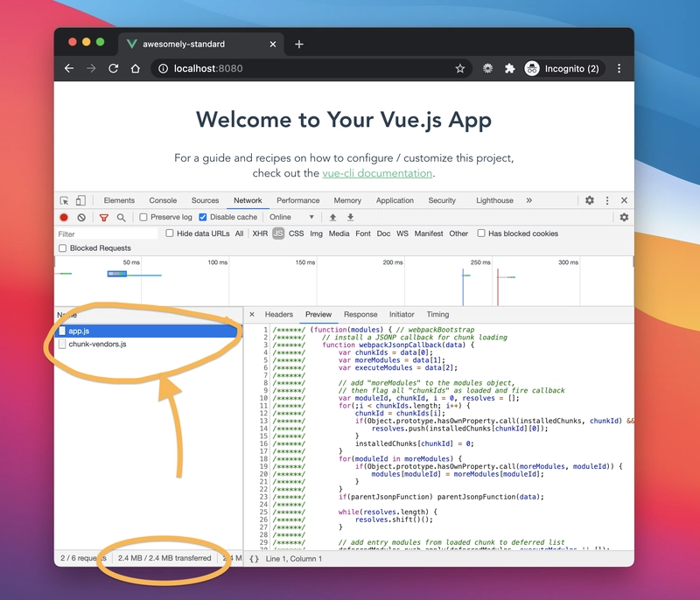This screenshot has width=700, height=600.
Task: Tick the Blocked Requests checkbox
Action: 62,248
